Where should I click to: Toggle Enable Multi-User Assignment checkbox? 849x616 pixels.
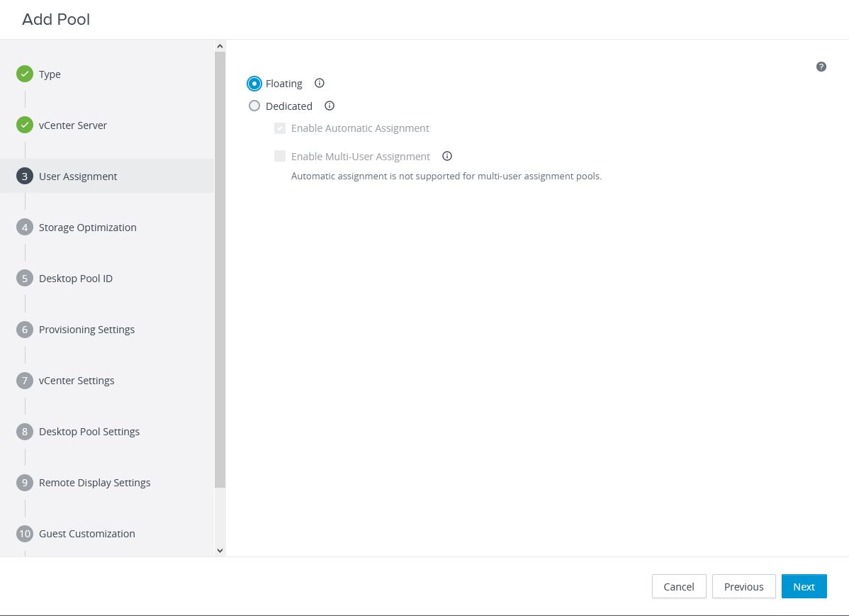(x=280, y=156)
